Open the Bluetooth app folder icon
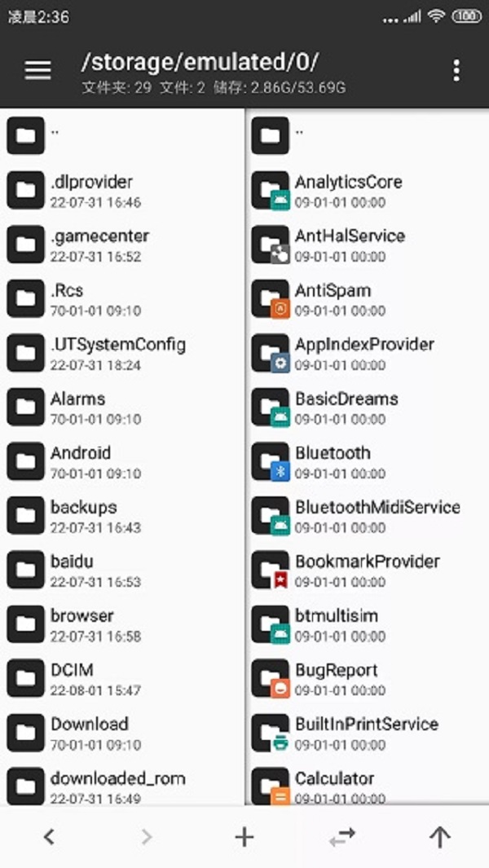 tap(271, 461)
